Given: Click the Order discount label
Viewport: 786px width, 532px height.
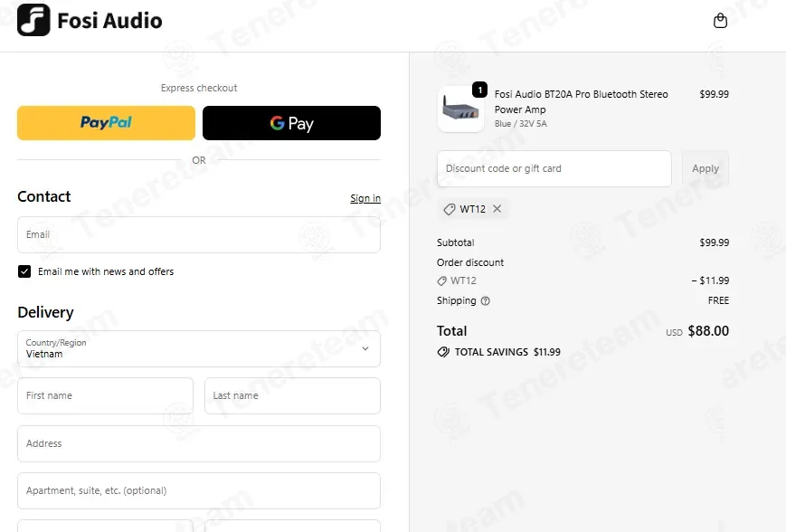Looking at the screenshot, I should [470, 262].
